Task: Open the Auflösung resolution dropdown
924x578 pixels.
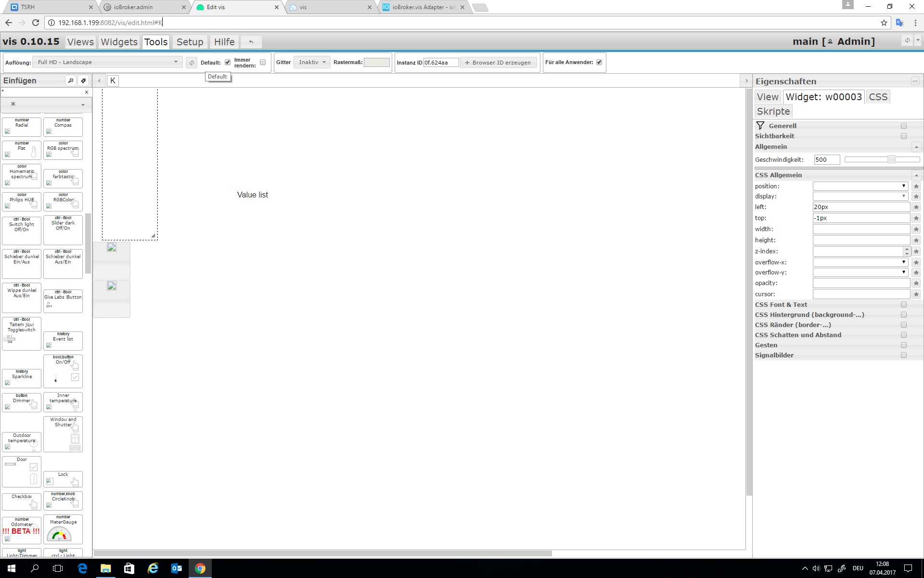Action: pos(107,62)
